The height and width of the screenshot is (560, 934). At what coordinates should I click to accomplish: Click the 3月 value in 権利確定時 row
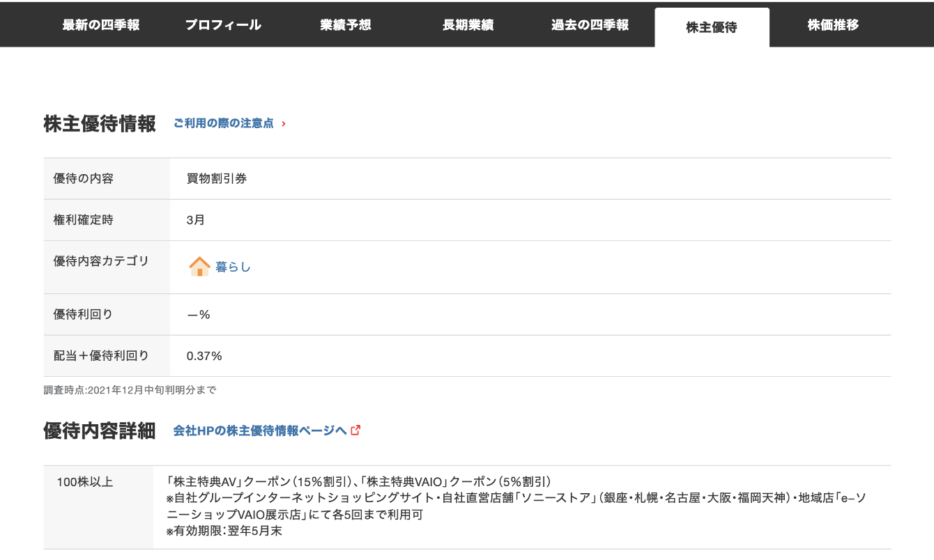[196, 220]
